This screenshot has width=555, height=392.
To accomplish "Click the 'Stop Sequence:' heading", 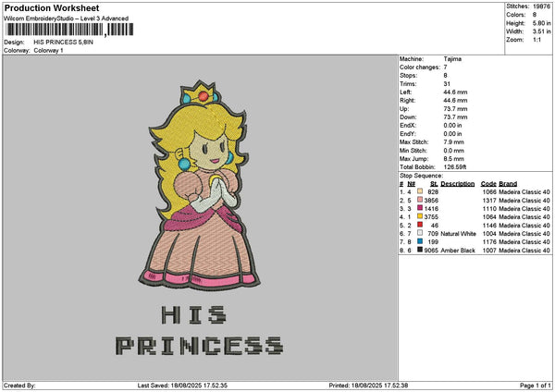I will point(421,176).
